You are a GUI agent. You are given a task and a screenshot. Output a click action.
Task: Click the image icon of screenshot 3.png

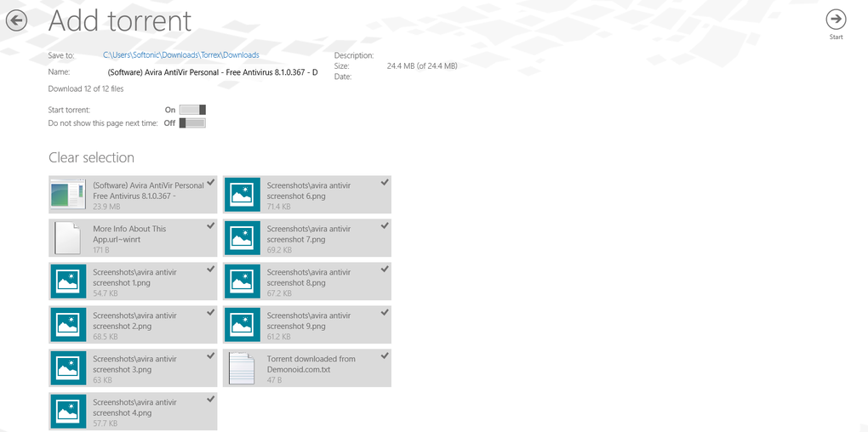tap(68, 368)
